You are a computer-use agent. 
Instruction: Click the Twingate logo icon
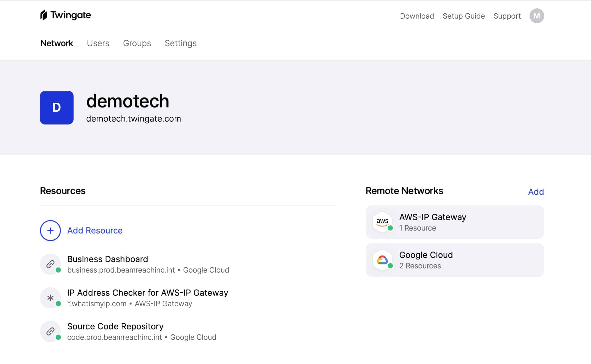(x=44, y=15)
